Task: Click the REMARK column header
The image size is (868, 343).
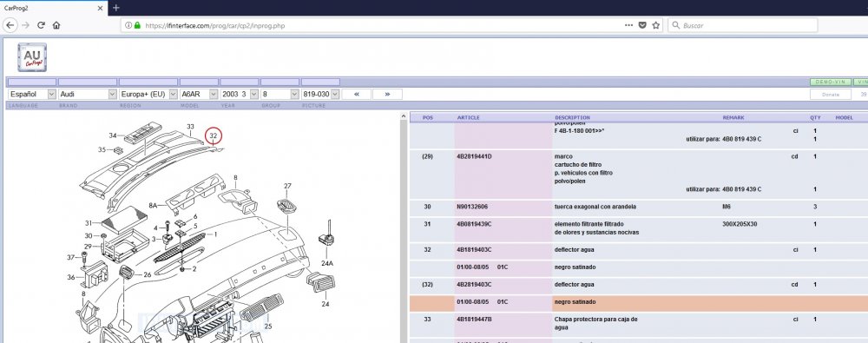Action: 733,117
